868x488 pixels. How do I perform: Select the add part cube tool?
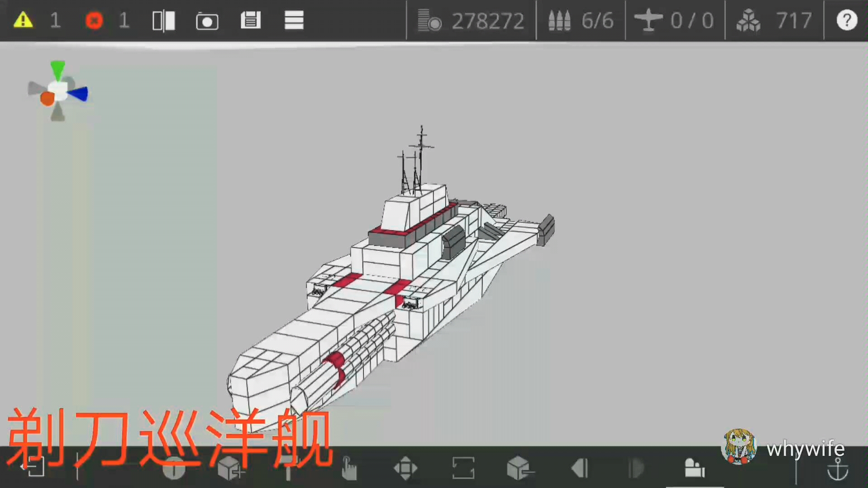[x=231, y=468]
